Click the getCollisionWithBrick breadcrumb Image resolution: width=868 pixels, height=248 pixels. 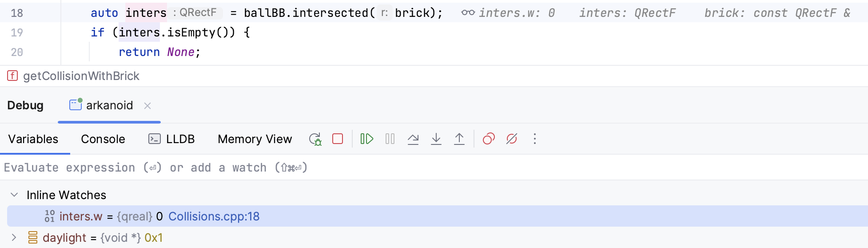coord(81,76)
